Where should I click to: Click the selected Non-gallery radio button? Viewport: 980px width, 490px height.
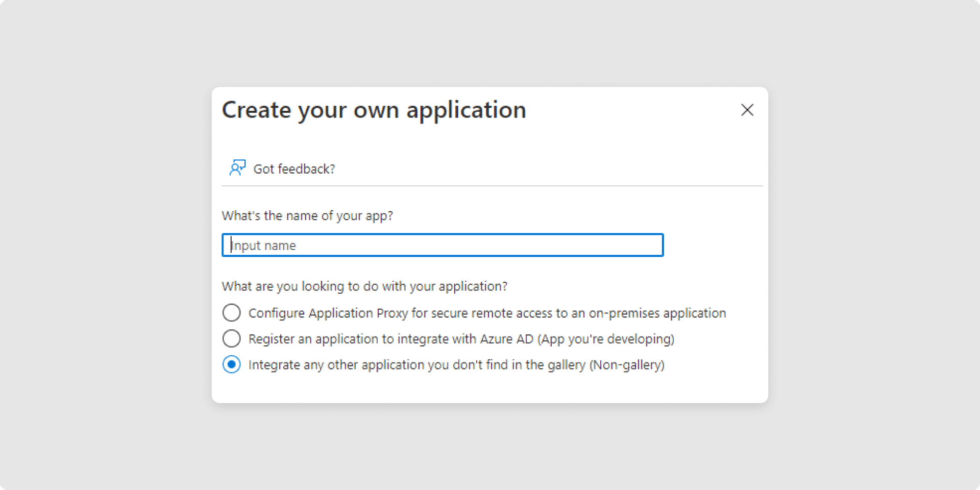coord(232,364)
